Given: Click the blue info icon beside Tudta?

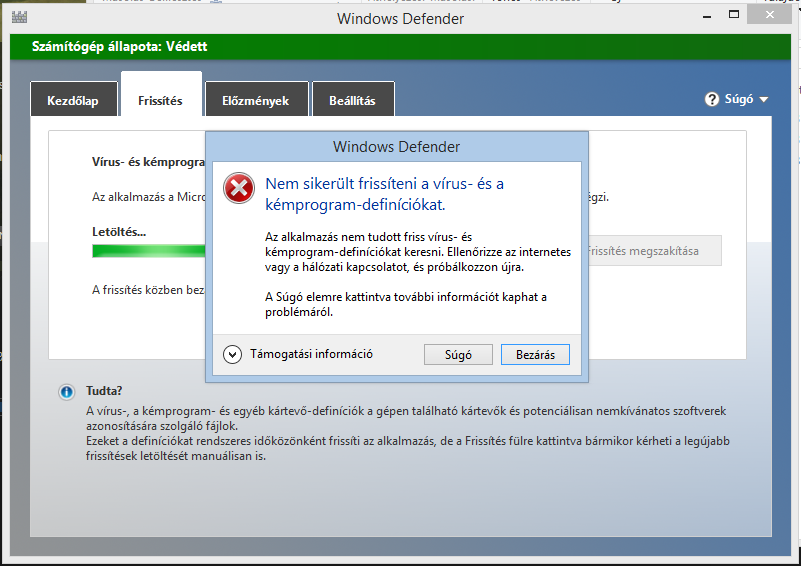Looking at the screenshot, I should click(66, 392).
